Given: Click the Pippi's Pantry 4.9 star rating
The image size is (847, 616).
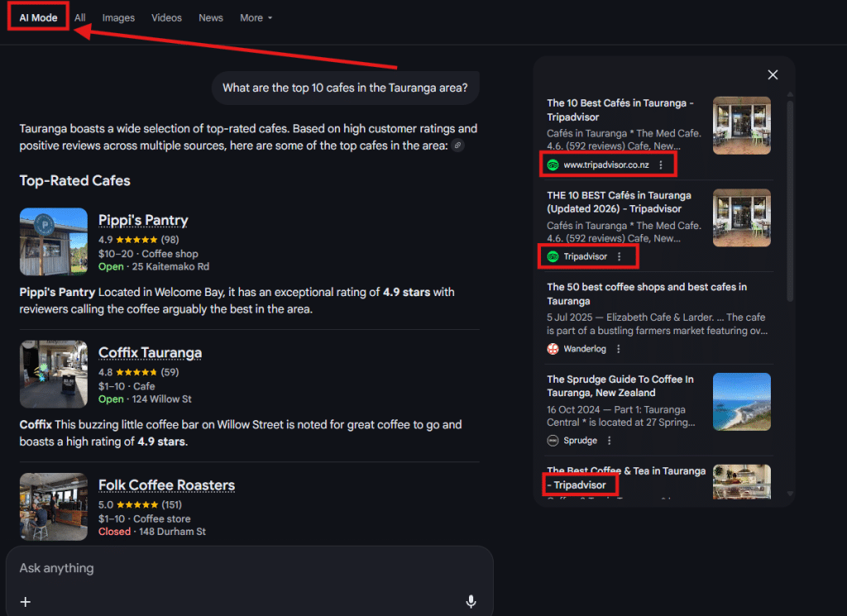Looking at the screenshot, I should click(x=138, y=240).
